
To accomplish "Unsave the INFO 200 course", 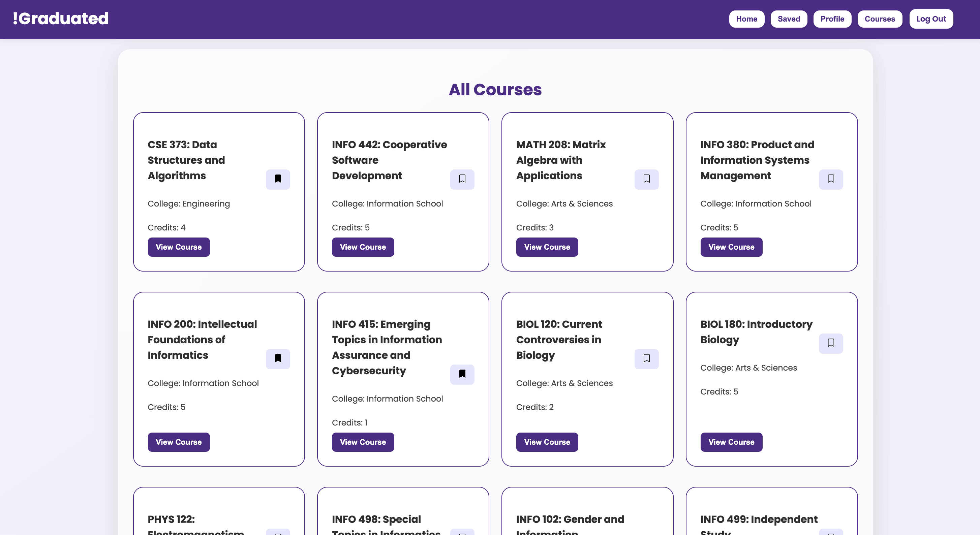I will (x=278, y=358).
